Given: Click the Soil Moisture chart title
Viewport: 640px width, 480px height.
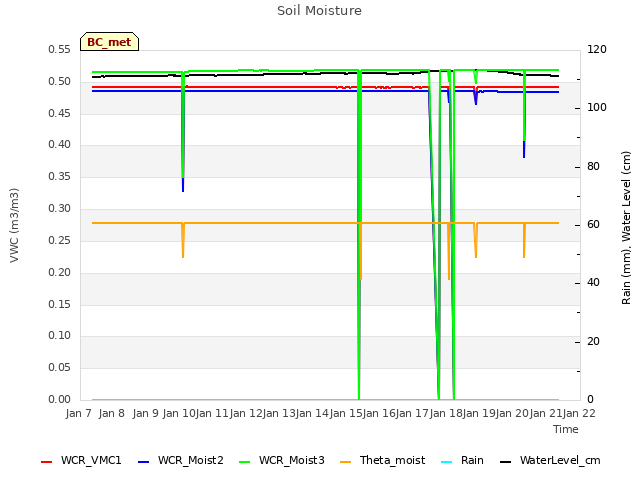Looking at the screenshot, I should (x=319, y=11).
